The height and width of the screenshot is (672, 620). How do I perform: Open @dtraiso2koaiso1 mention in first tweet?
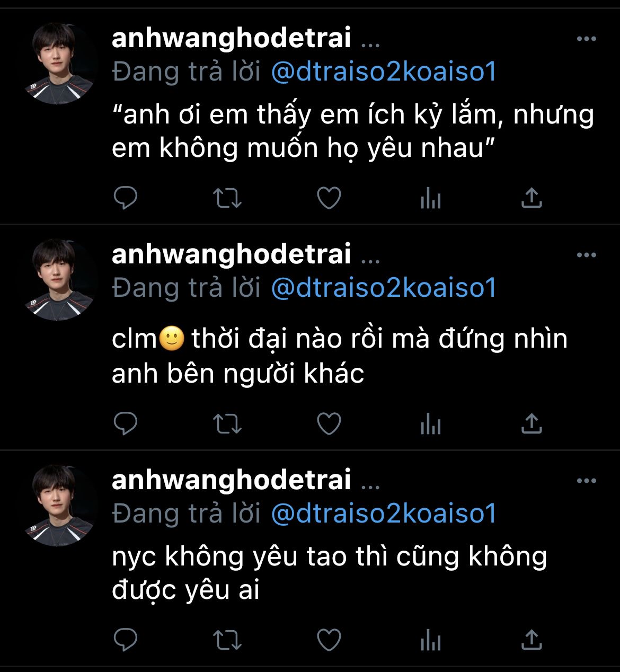click(384, 72)
